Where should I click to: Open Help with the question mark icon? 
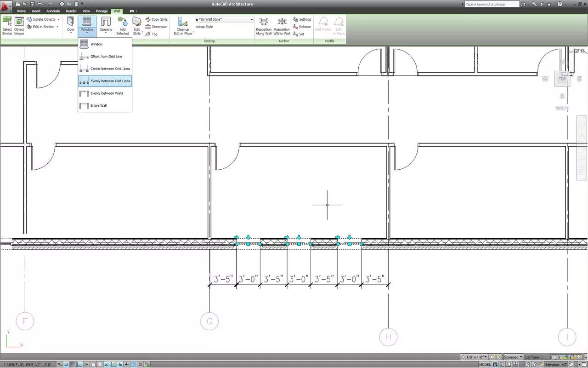point(560,4)
